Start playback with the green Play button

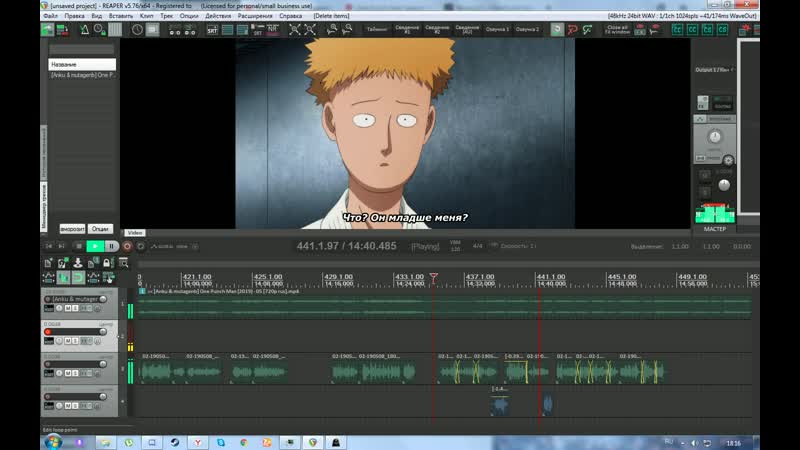pyautogui.click(x=95, y=246)
